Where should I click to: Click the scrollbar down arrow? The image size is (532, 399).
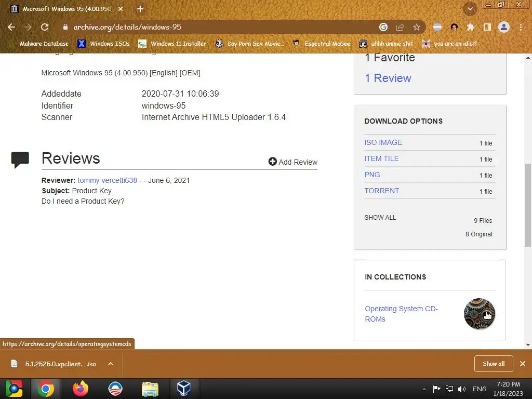coord(528,345)
